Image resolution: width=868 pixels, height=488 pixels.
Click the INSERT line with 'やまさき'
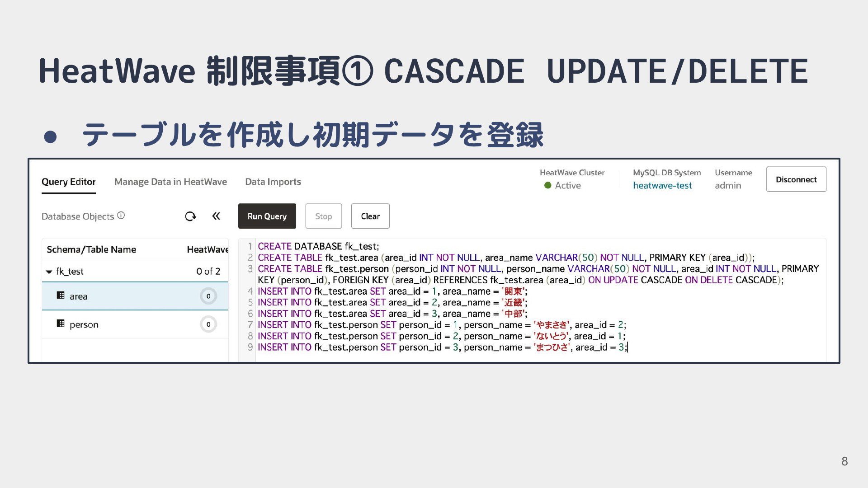click(442, 325)
